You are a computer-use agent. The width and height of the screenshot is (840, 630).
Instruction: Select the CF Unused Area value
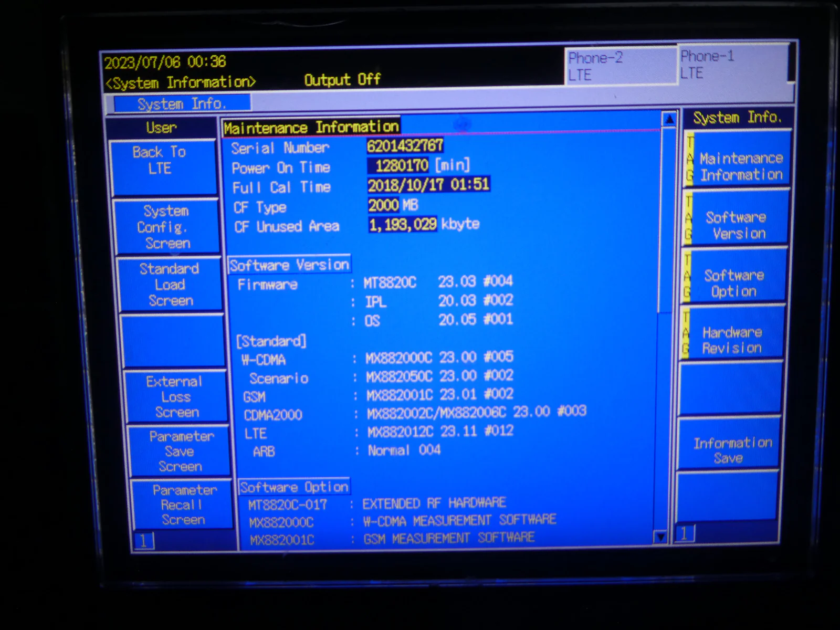point(403,225)
